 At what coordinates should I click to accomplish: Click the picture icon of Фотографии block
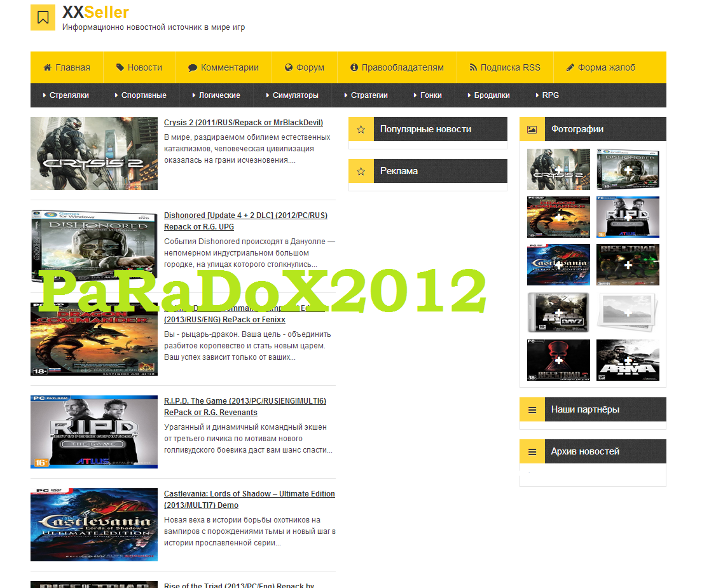[x=532, y=130]
